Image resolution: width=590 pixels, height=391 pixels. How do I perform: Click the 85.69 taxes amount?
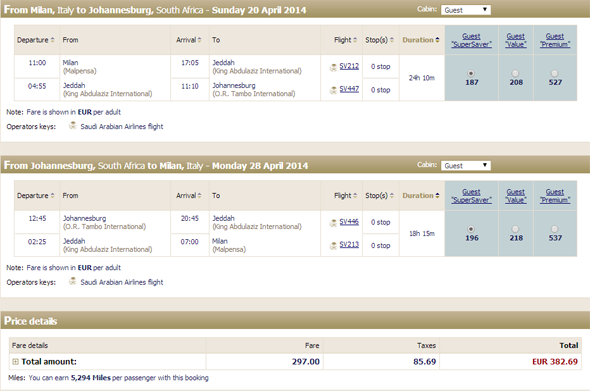point(424,362)
